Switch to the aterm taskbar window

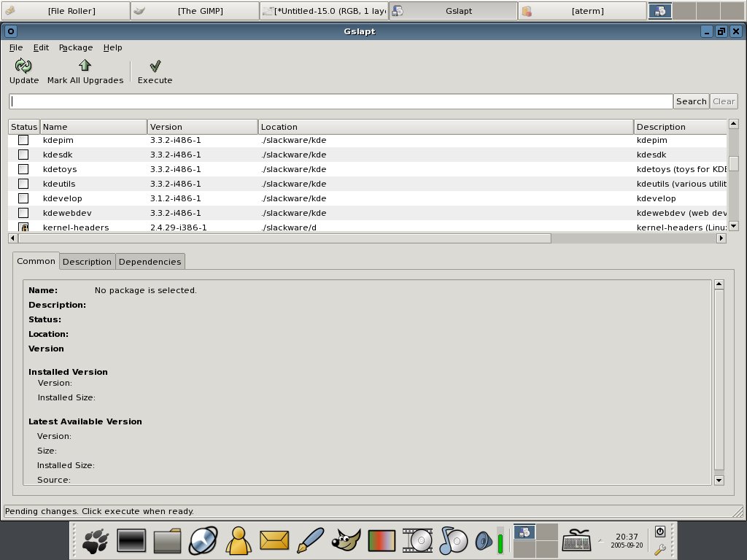[582, 11]
